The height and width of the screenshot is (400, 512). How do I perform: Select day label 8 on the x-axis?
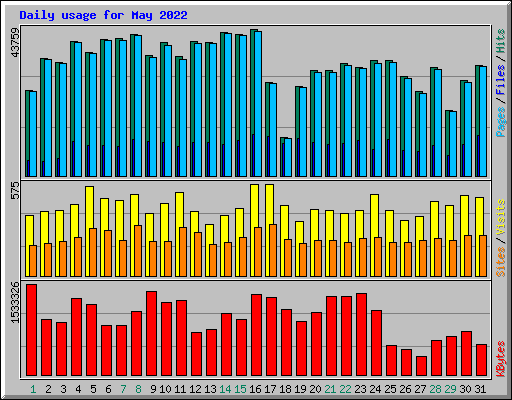tap(138, 389)
